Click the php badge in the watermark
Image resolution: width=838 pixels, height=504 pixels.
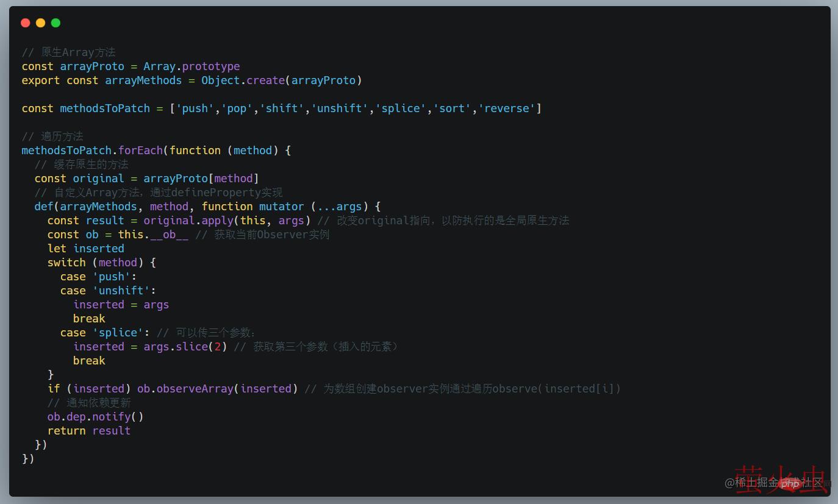(x=790, y=484)
